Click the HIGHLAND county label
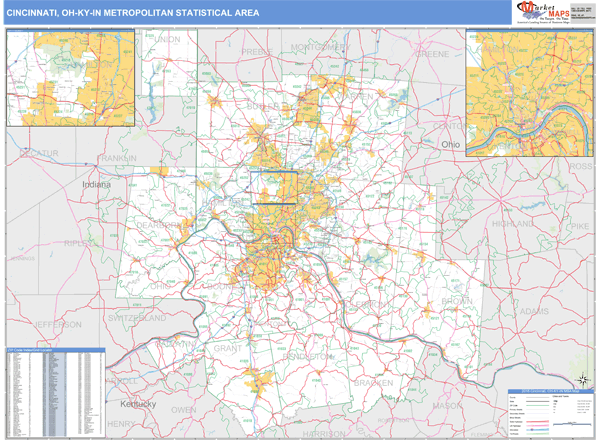Image resolution: width=600 pixels, height=441 pixels. click(x=513, y=224)
